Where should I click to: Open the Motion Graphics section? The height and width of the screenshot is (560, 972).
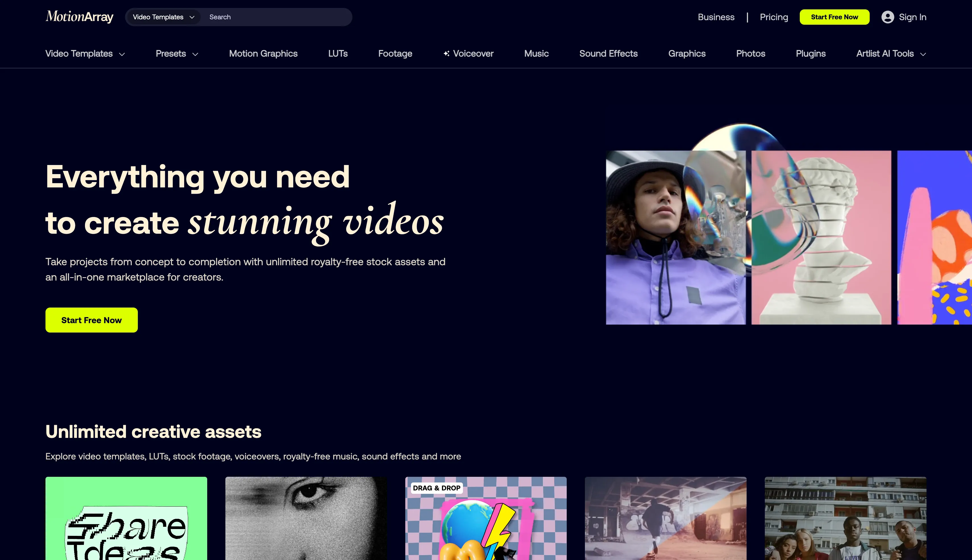263,53
